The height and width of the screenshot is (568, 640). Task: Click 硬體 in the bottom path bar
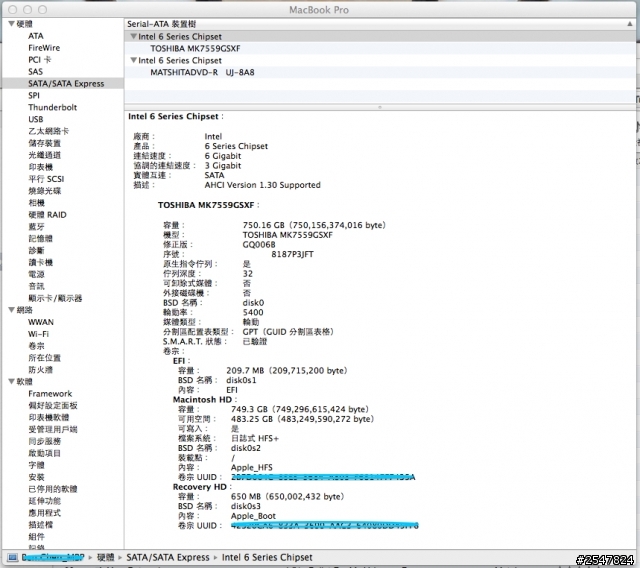[106, 557]
